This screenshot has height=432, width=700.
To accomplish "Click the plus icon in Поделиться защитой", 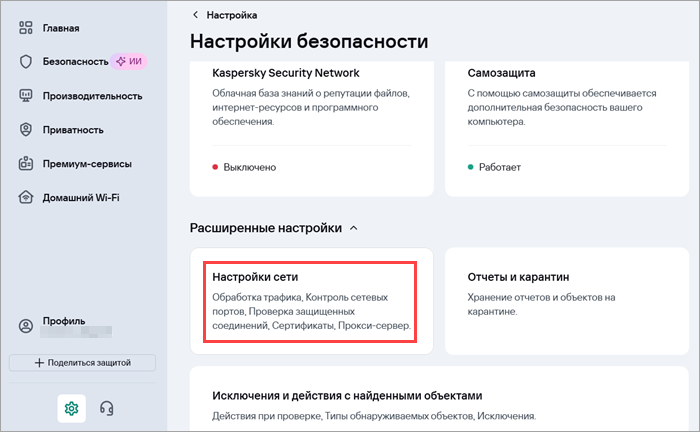I will coord(39,363).
